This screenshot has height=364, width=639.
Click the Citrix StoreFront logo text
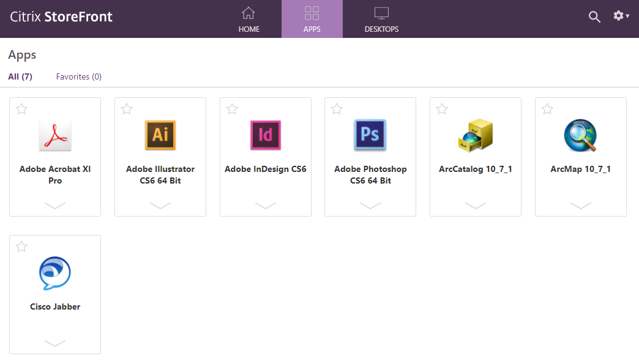61,17
